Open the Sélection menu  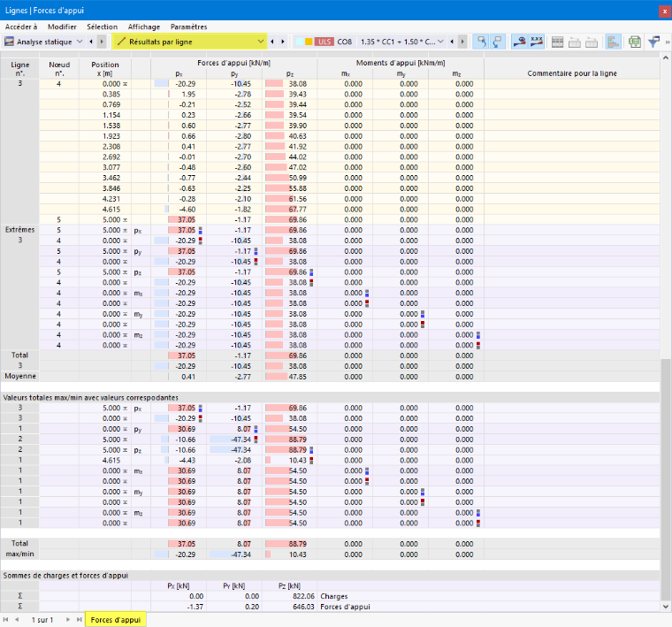[102, 27]
